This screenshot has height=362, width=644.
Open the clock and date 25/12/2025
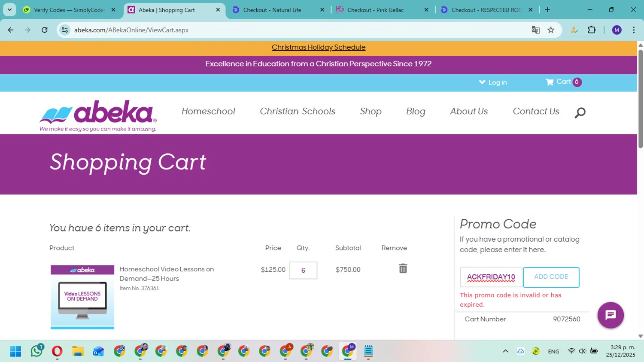click(620, 351)
